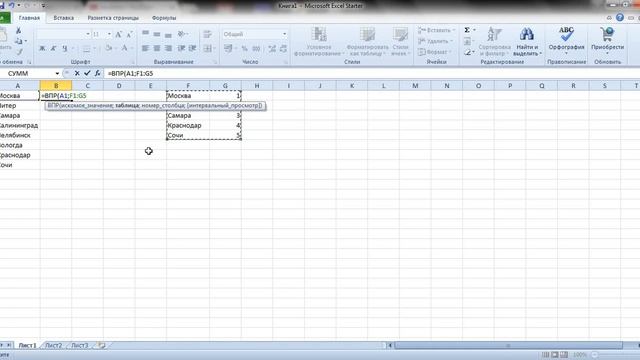Center text horizontally

(x=157, y=49)
